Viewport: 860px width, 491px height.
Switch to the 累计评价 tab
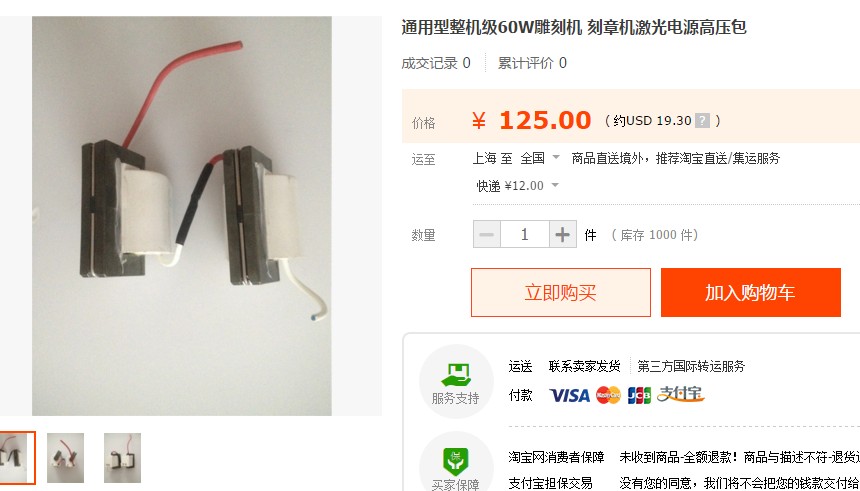click(532, 63)
